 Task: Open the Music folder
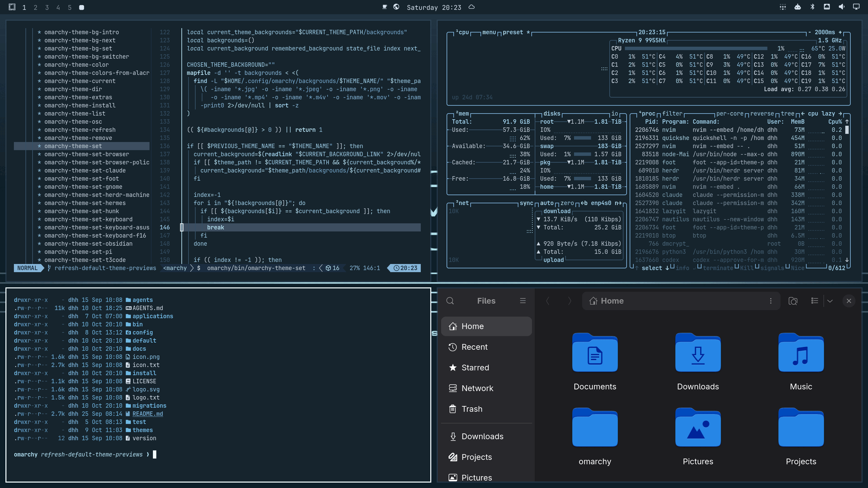[801, 362]
